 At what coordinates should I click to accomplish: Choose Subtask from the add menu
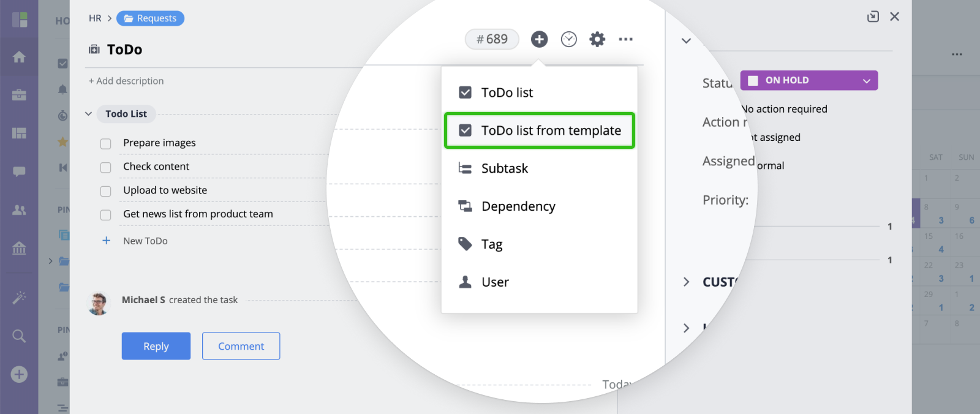click(504, 168)
